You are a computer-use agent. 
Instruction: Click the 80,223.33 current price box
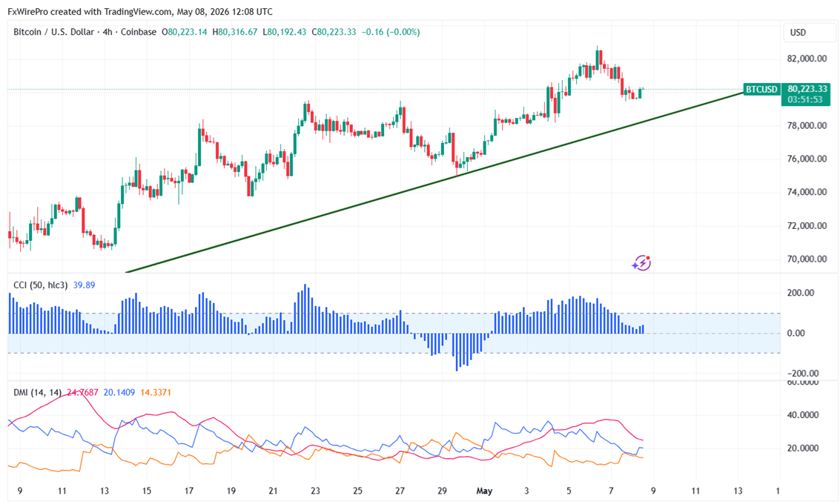tap(805, 89)
